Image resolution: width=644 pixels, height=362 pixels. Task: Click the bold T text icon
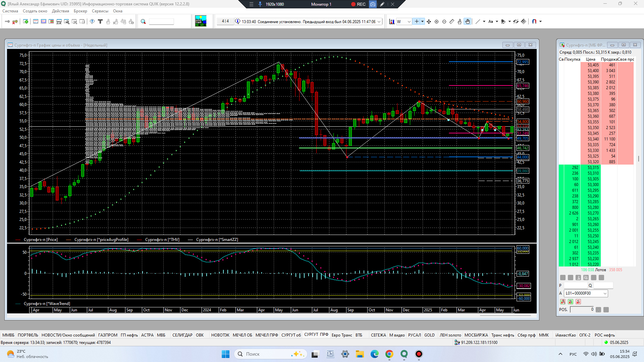[x=100, y=21]
